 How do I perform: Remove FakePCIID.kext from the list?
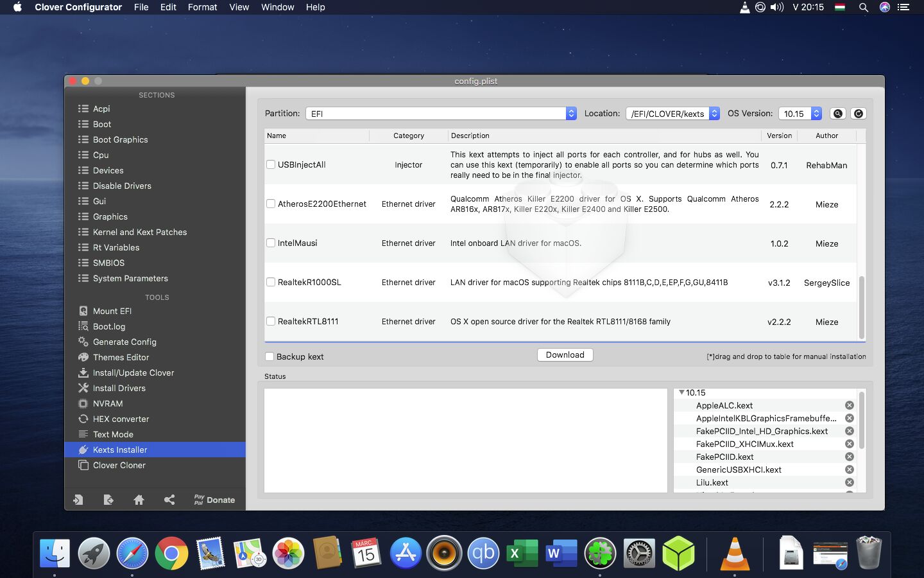pos(849,457)
